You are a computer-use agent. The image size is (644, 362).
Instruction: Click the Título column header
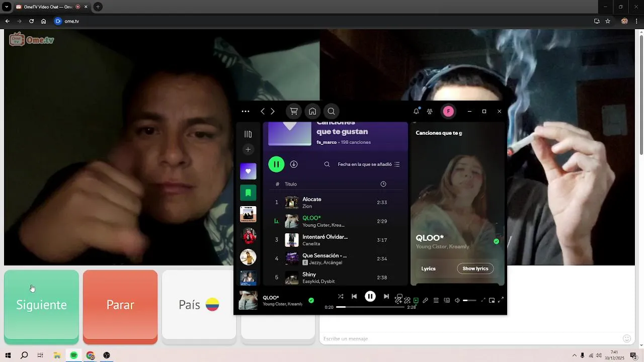point(291,184)
